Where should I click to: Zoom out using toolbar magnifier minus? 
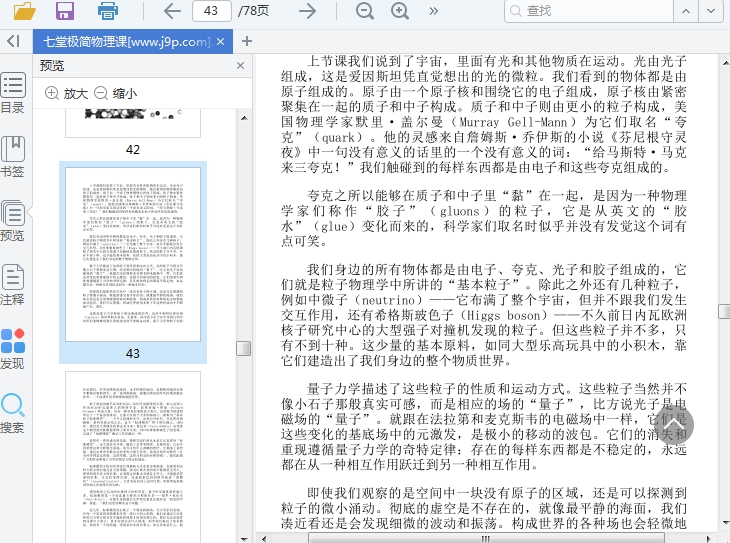365,11
